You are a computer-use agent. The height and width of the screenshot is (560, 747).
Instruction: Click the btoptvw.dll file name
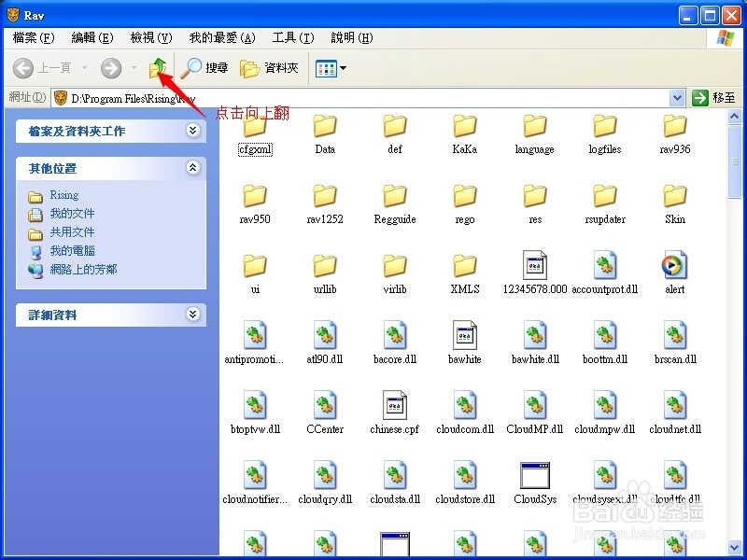pos(255,429)
